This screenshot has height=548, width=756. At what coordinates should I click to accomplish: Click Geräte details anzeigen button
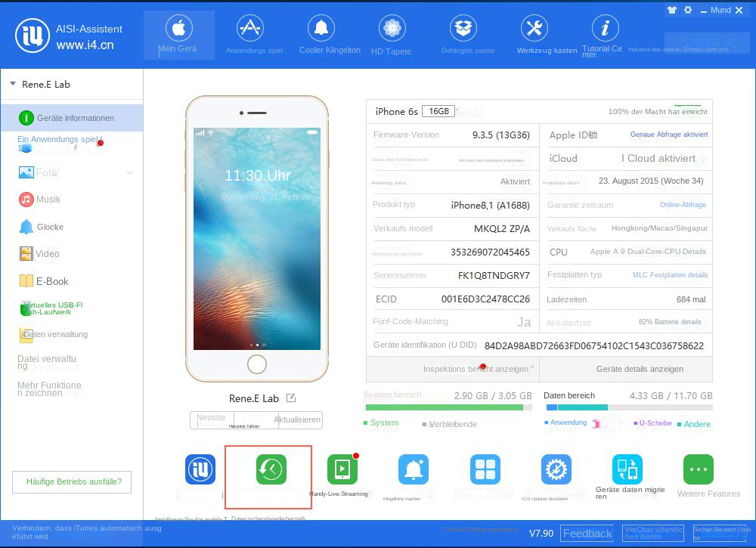pos(626,369)
